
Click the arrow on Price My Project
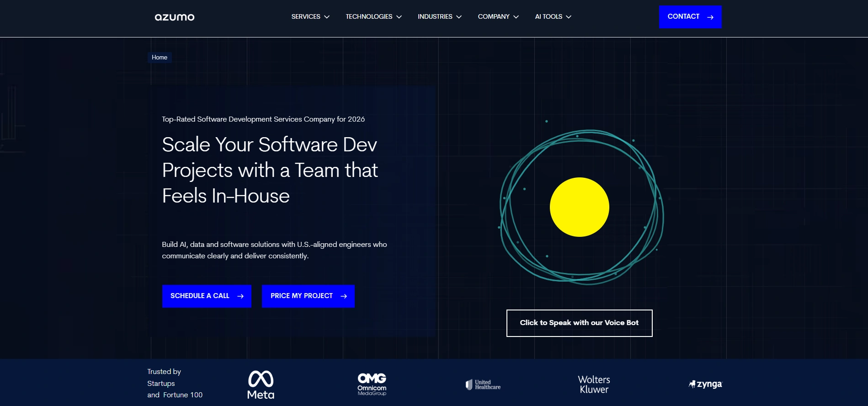344,296
